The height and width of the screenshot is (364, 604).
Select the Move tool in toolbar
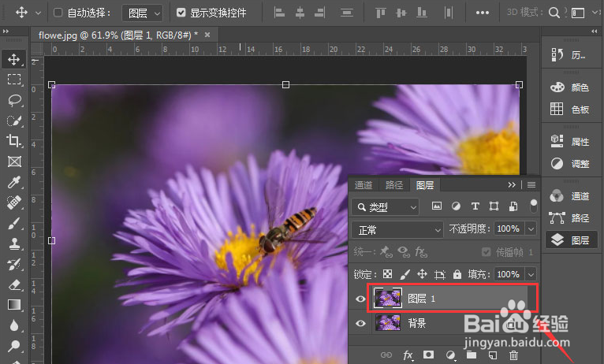[14, 60]
